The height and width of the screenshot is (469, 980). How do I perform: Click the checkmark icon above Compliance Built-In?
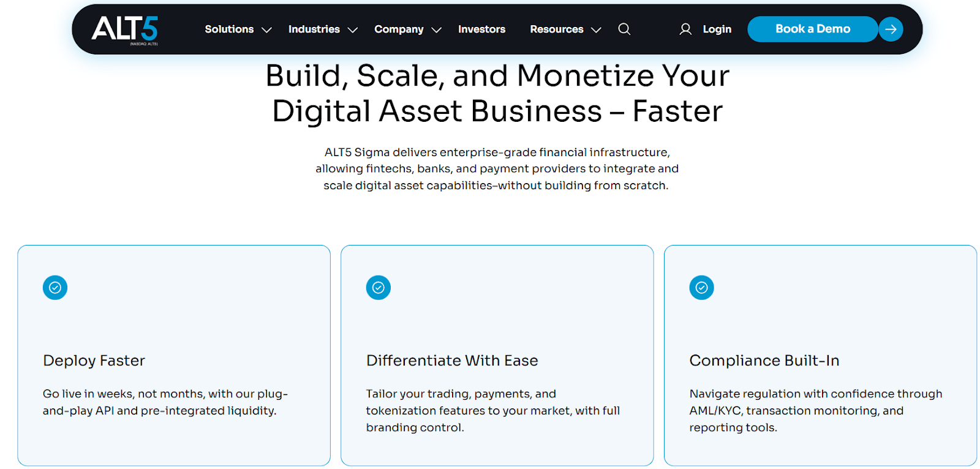702,288
